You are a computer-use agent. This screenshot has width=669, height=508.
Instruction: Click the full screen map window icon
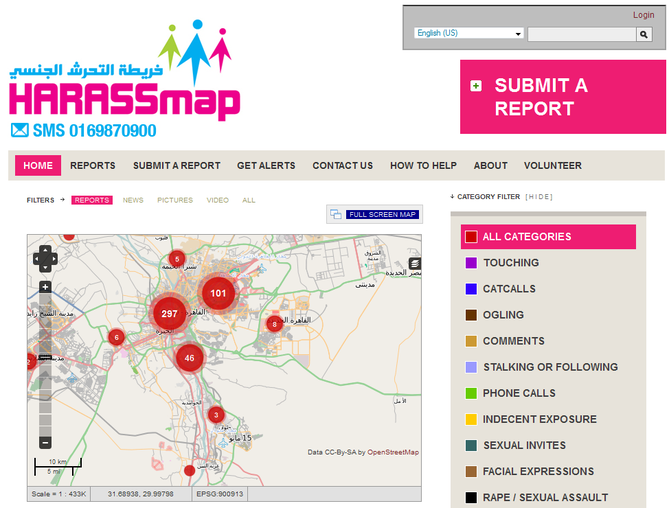336,214
